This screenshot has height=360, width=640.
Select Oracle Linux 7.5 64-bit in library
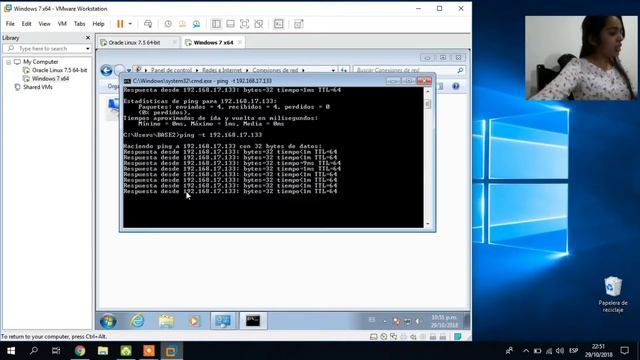(60, 70)
